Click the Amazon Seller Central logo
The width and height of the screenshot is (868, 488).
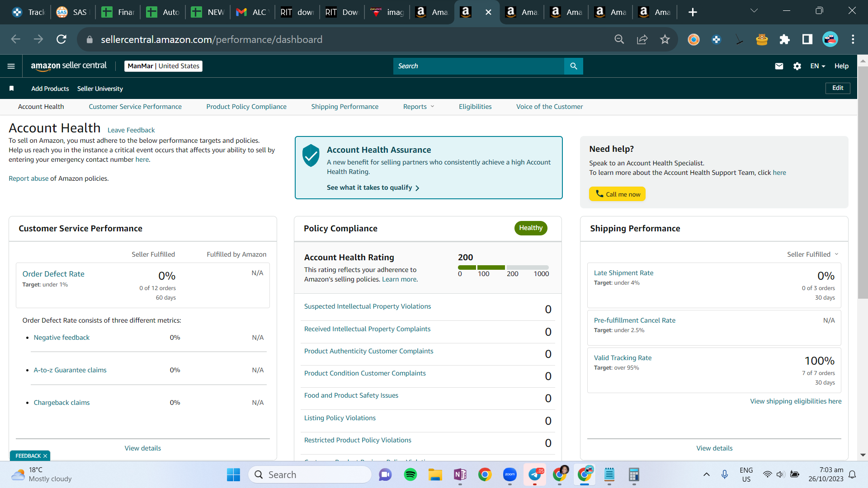pyautogui.click(x=69, y=66)
